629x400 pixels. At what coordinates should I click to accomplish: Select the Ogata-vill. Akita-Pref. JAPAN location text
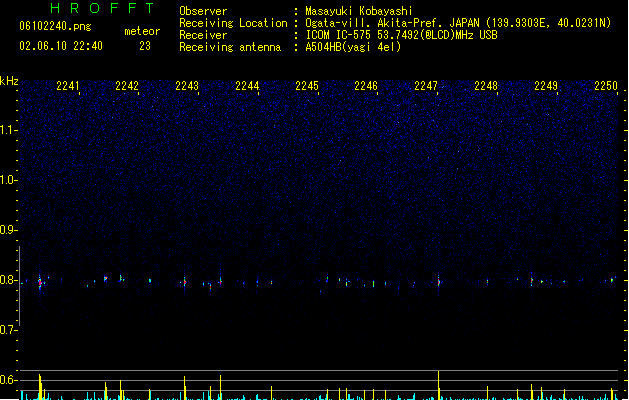click(x=458, y=23)
